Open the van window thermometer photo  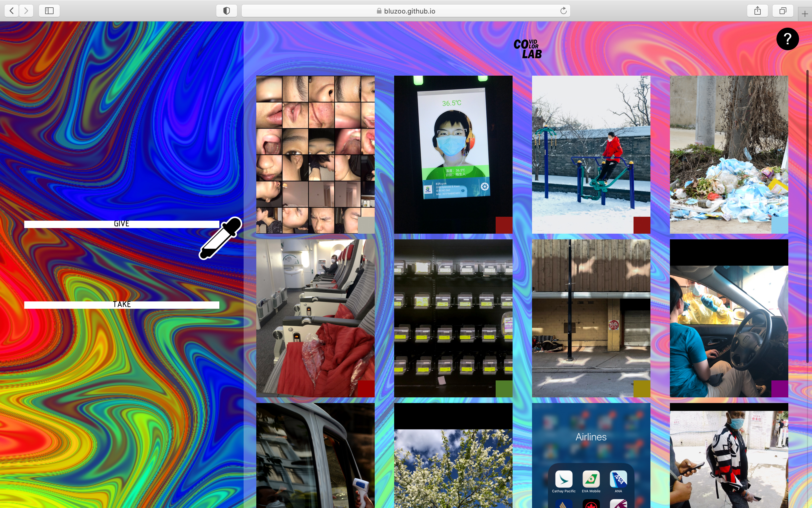315,456
